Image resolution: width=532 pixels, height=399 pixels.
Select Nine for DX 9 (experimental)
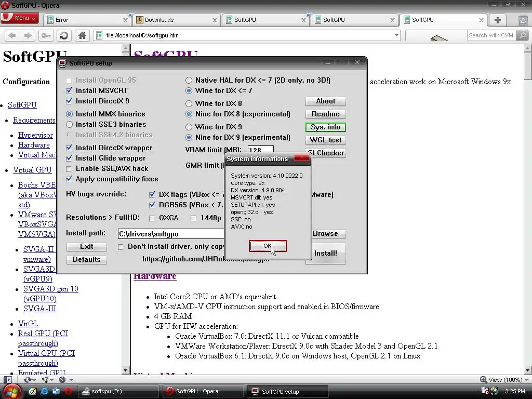click(x=189, y=137)
